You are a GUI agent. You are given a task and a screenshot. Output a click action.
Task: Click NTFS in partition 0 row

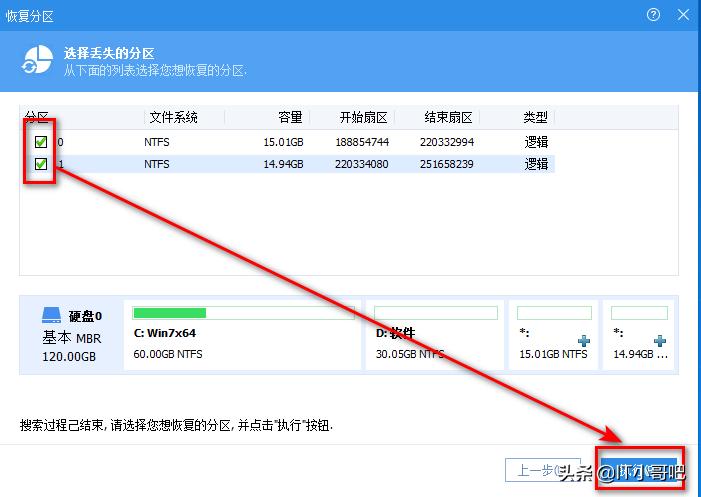[x=156, y=142]
